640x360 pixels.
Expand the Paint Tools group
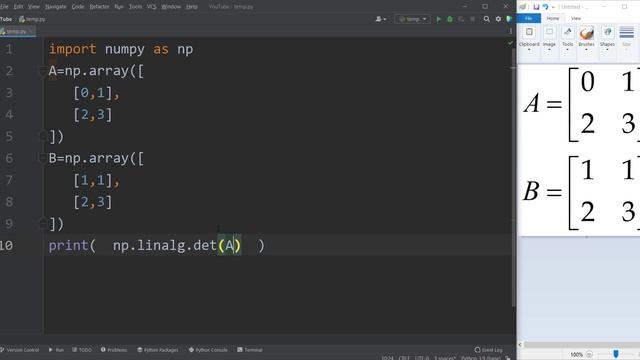click(567, 39)
